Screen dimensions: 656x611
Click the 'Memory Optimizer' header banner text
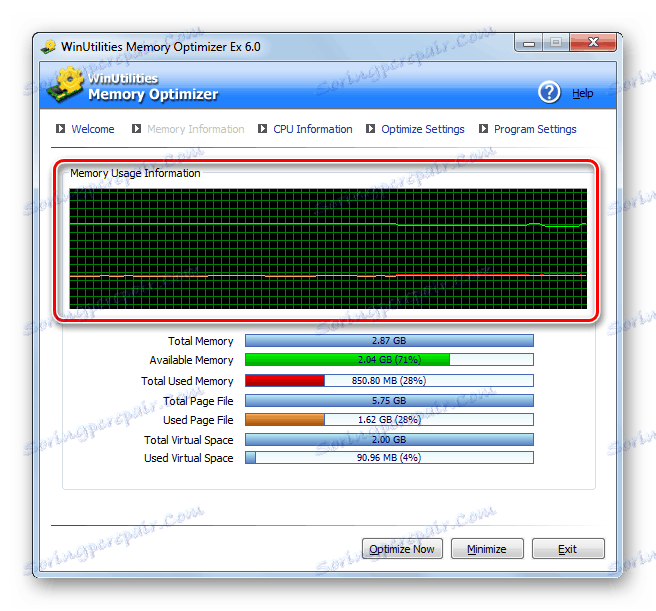[153, 95]
